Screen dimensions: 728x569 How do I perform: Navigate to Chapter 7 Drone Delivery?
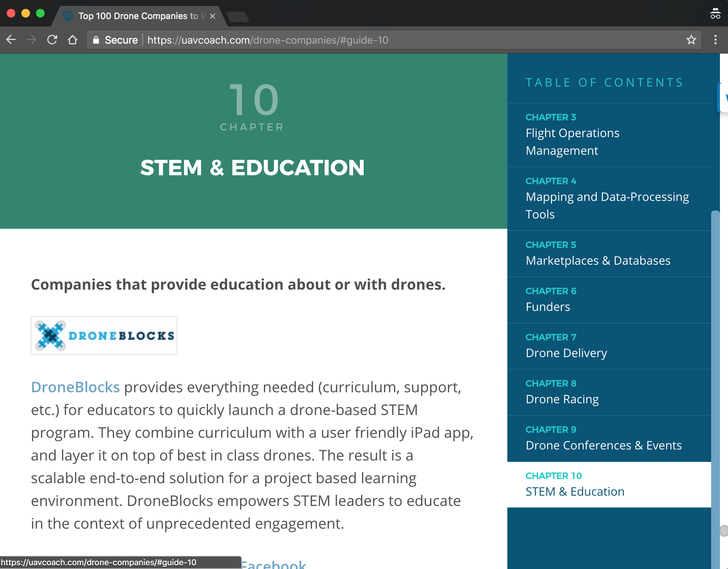point(609,346)
